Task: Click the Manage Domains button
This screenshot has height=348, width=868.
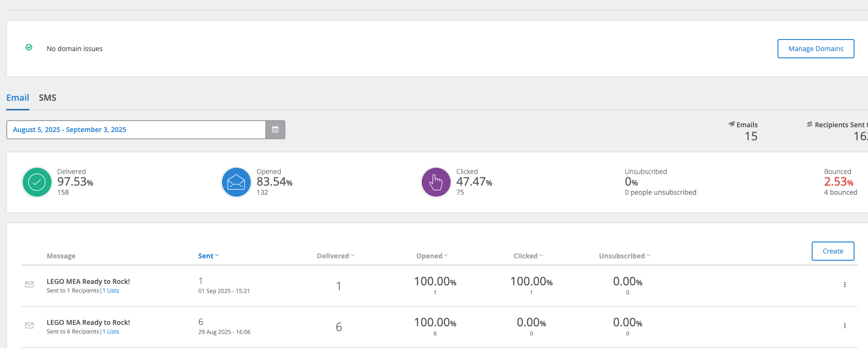Action: [x=816, y=49]
